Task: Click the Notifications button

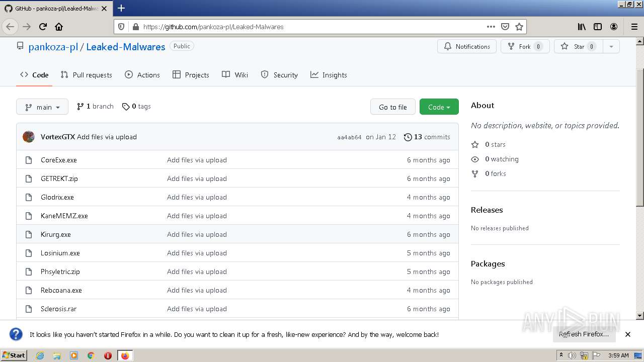Action: (467, 46)
